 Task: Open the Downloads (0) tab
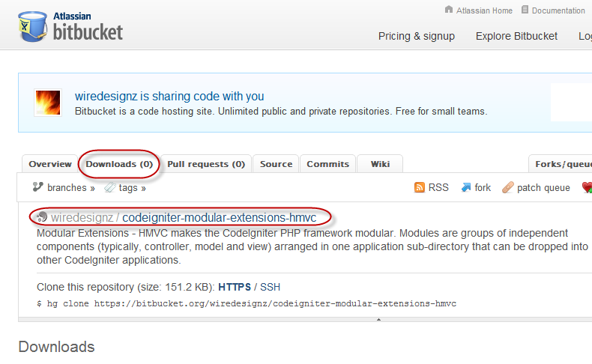click(119, 164)
